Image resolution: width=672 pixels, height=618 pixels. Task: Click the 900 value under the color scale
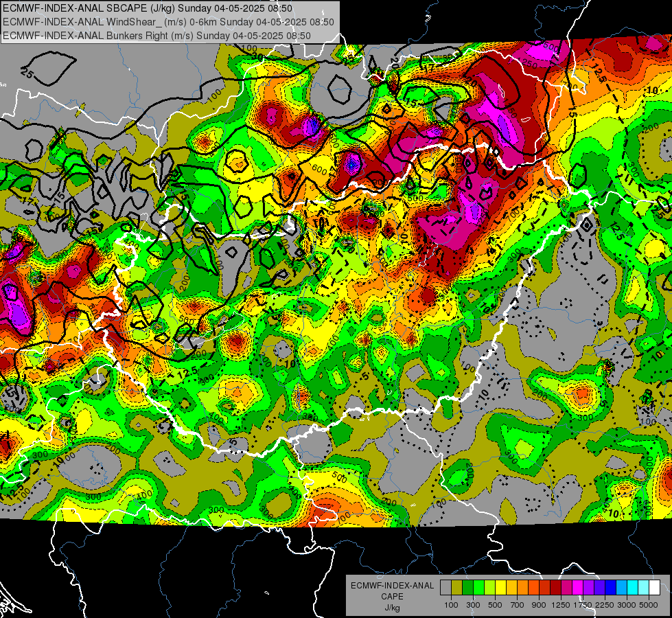click(539, 605)
